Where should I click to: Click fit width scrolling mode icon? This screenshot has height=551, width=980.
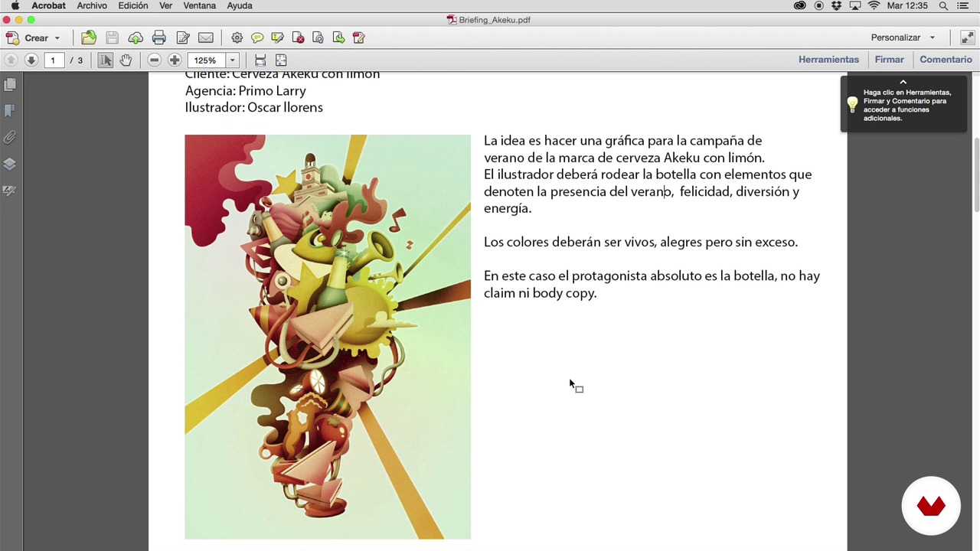(x=260, y=60)
